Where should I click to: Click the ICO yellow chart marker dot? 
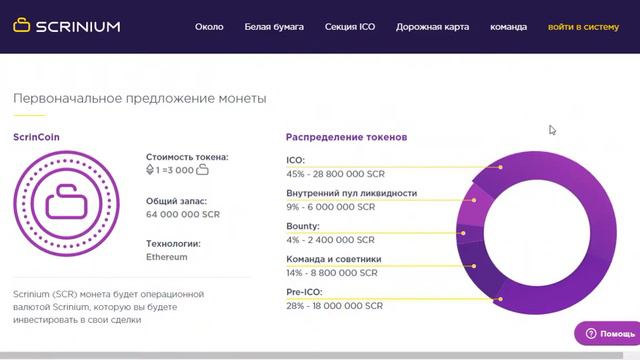coord(500,167)
